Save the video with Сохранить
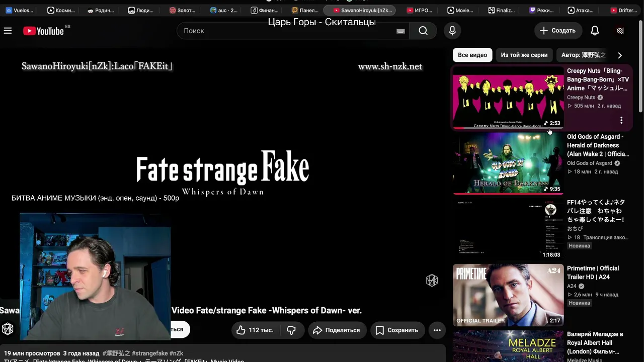Image resolution: width=644 pixels, height=362 pixels. (x=397, y=330)
